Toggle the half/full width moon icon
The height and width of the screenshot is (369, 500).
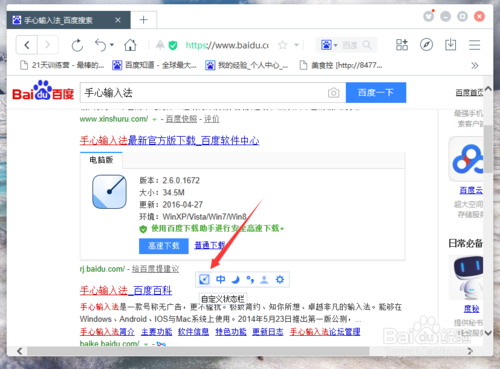[236, 279]
